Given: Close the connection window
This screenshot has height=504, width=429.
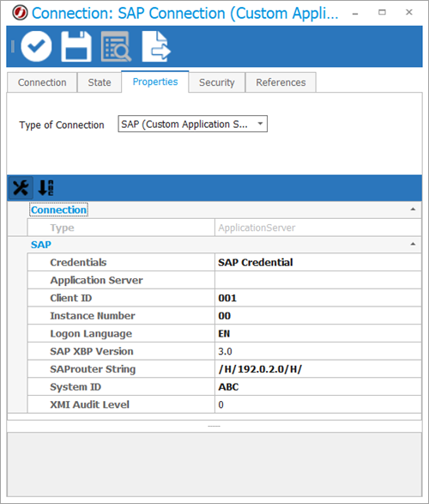Looking at the screenshot, I should pos(409,12).
